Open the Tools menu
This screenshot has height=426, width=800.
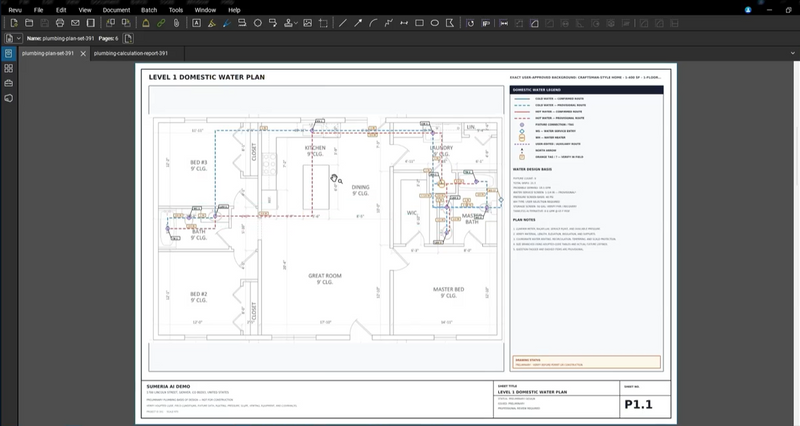176,10
